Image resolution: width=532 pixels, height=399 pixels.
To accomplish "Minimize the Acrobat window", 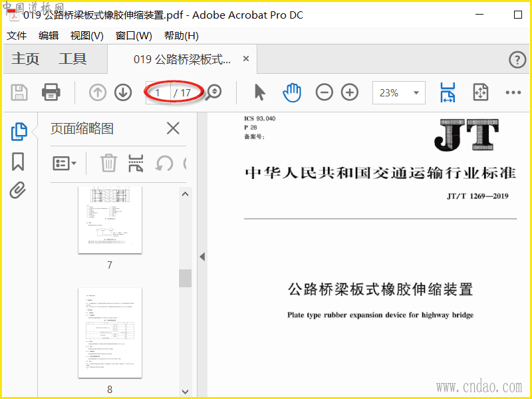I will pos(479,15).
